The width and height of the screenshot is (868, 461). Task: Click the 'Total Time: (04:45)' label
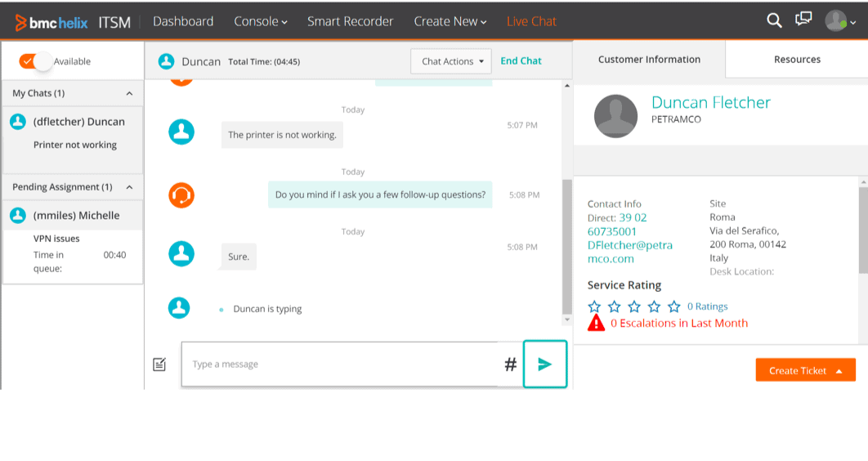tap(264, 61)
